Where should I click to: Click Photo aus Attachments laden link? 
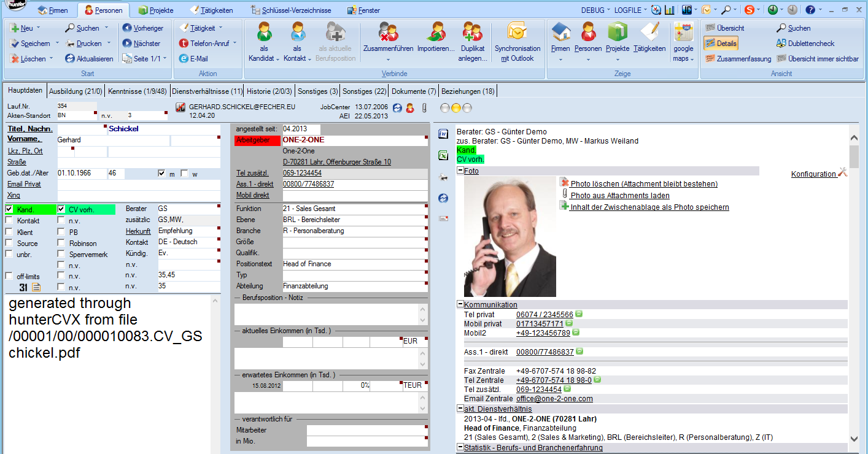coord(619,196)
